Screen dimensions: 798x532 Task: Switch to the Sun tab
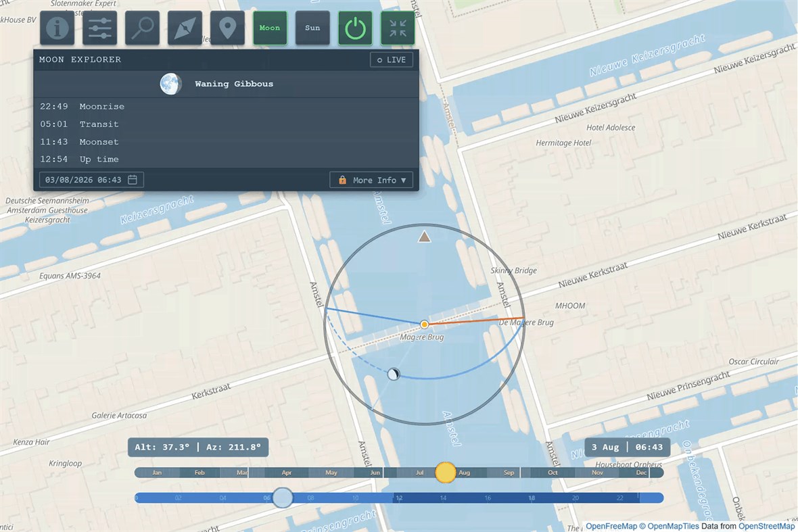[x=312, y=28]
